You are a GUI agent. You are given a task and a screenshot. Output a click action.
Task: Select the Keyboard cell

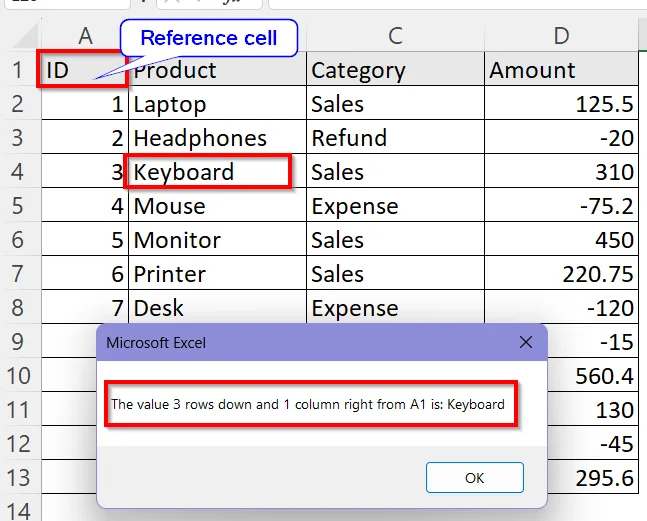[217, 171]
